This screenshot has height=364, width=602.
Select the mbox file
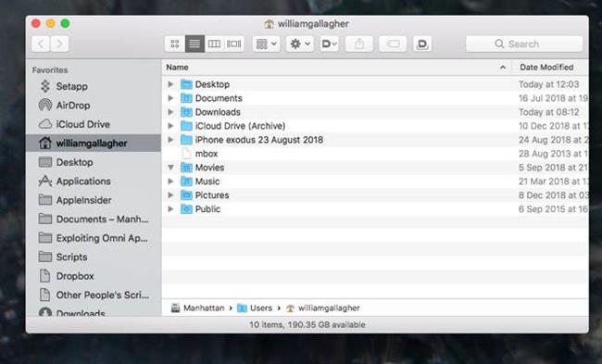tap(375, 154)
